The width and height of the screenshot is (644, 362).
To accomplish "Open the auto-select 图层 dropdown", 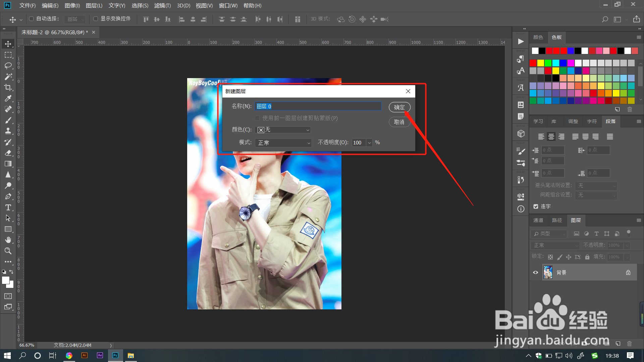I will [x=75, y=19].
